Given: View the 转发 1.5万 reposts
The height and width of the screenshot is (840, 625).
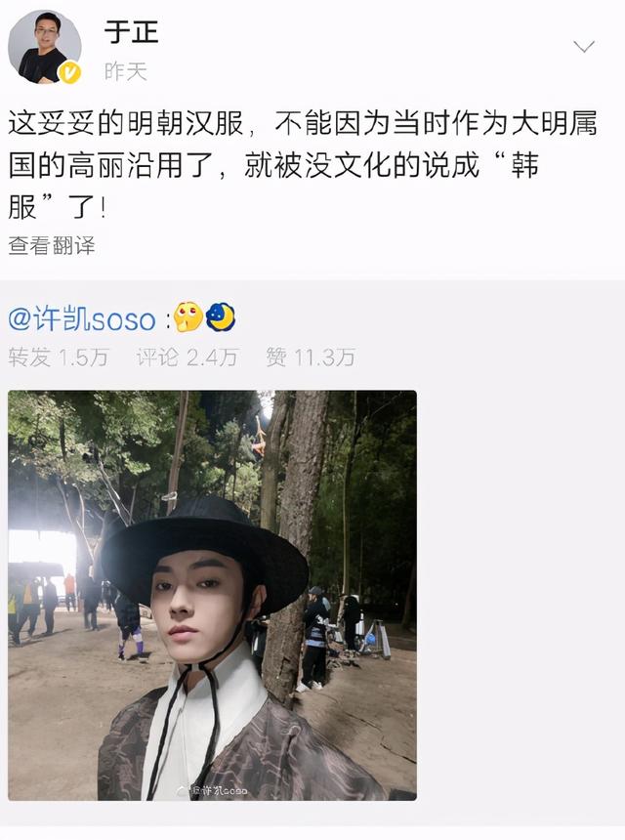Looking at the screenshot, I should 59,357.
